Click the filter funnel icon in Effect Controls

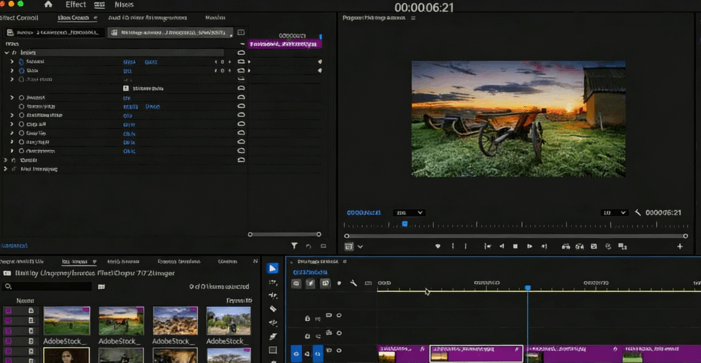(294, 246)
